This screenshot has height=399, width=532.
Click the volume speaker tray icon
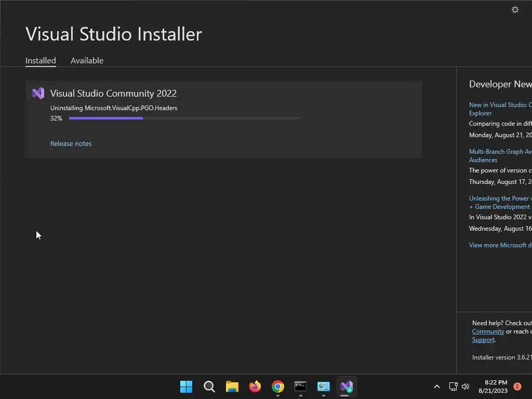[x=465, y=387]
